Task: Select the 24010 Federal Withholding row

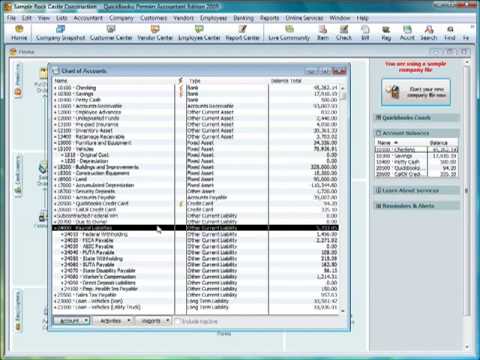Action: tap(196, 234)
